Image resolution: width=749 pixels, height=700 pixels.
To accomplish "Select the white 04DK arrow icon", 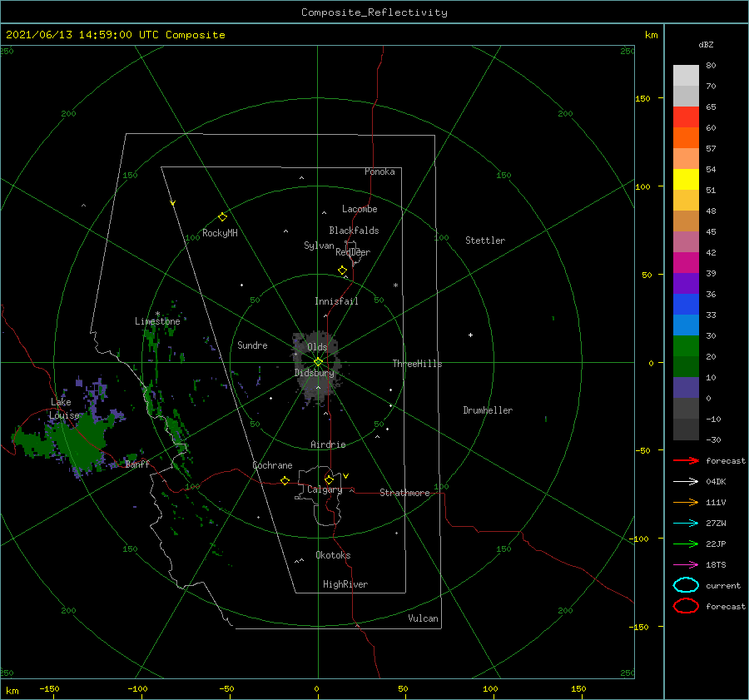I will 686,481.
